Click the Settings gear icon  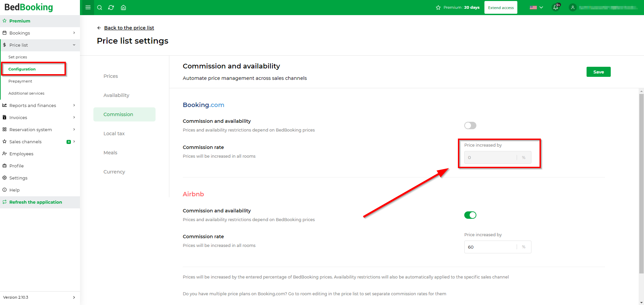click(4, 178)
